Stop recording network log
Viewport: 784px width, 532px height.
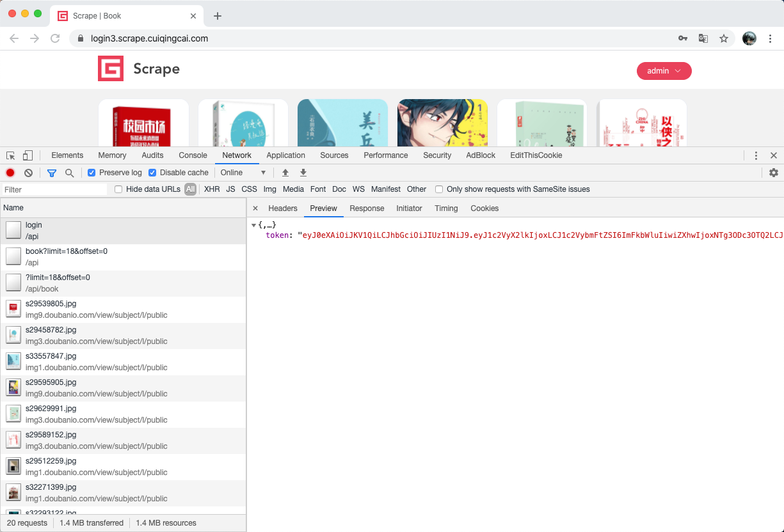point(10,173)
